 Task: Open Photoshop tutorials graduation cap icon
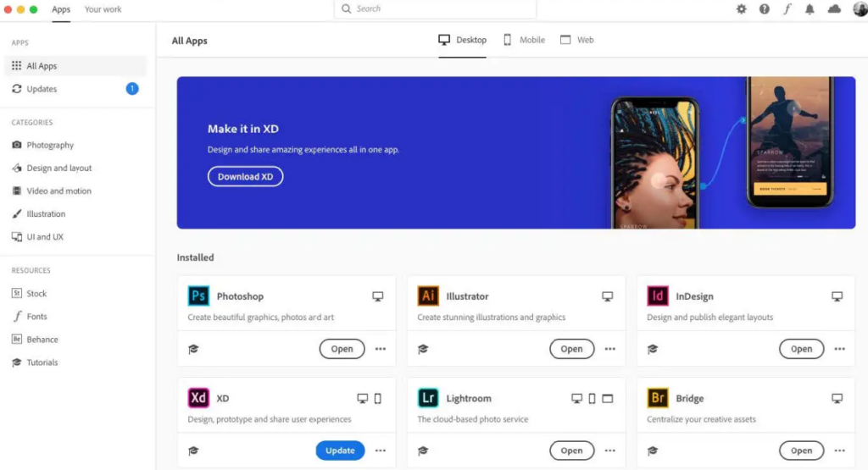[193, 349]
